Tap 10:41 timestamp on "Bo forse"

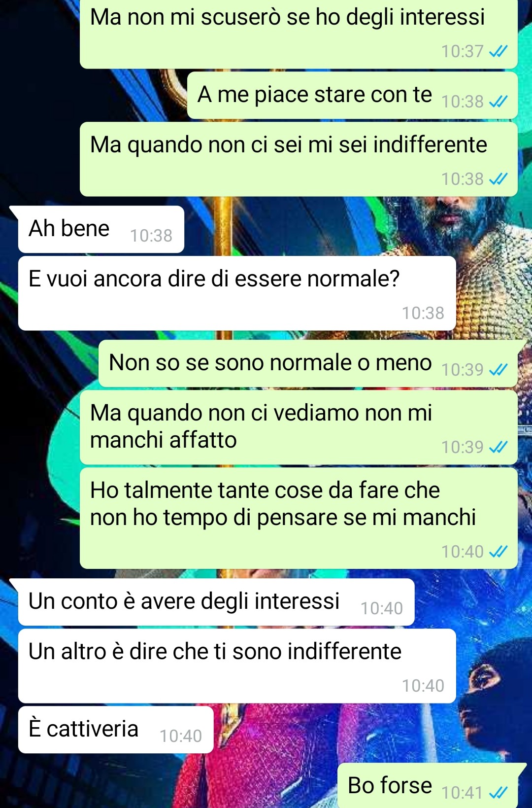462,792
